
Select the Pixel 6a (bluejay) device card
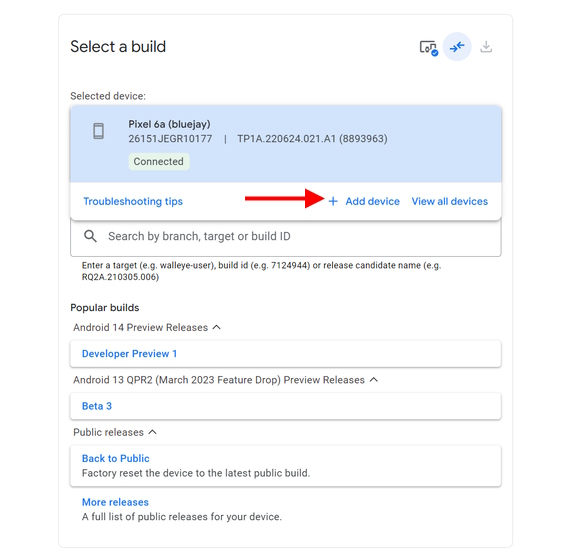click(286, 144)
